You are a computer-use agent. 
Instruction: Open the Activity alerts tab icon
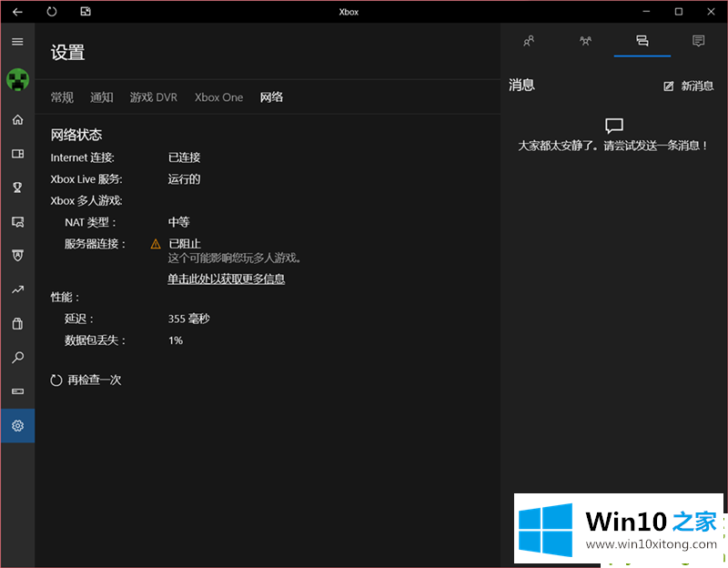[698, 41]
